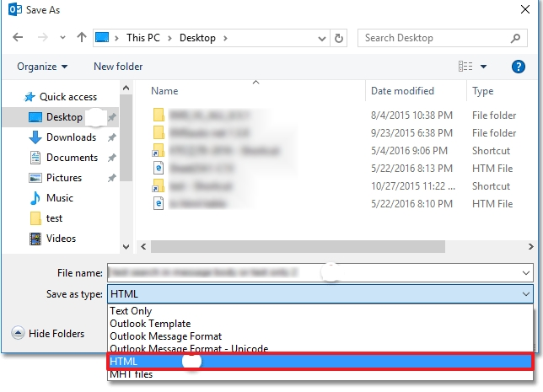Click the This PC breadcrumb
The image size is (543, 392).
click(x=143, y=38)
